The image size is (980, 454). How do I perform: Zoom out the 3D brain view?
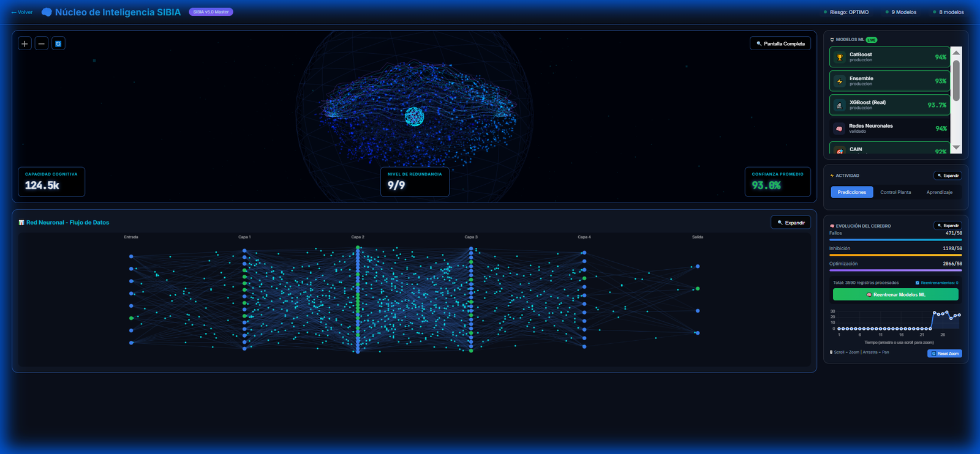click(42, 43)
